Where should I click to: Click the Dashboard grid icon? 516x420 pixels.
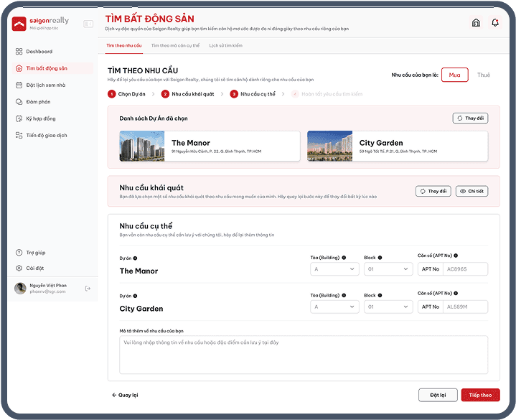19,52
